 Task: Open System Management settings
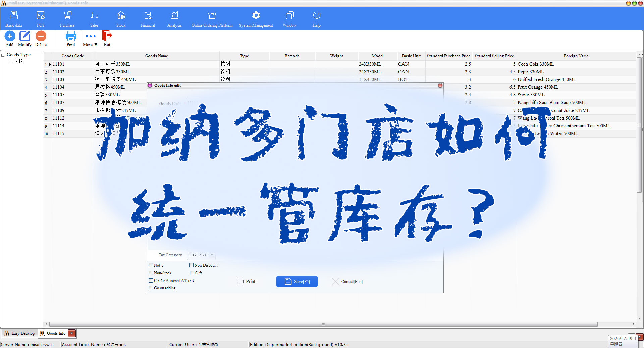pos(256,19)
